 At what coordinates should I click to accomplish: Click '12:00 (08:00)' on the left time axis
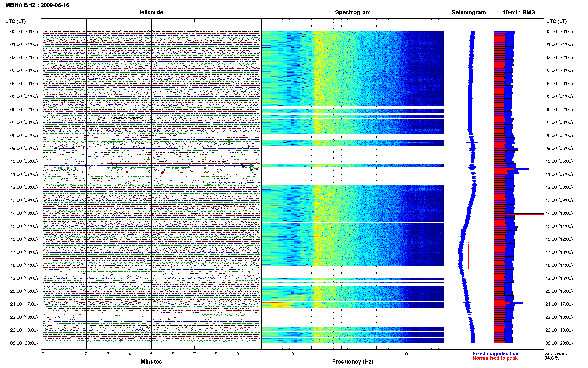pyautogui.click(x=24, y=187)
